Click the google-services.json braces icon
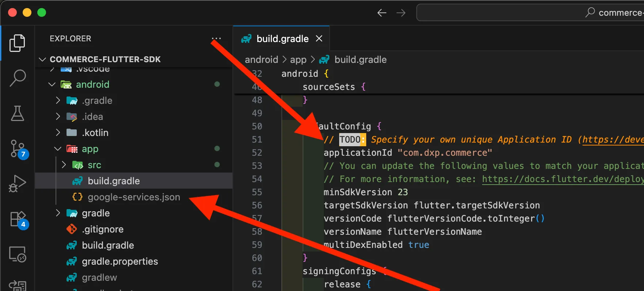This screenshot has width=644, height=291. 77,197
